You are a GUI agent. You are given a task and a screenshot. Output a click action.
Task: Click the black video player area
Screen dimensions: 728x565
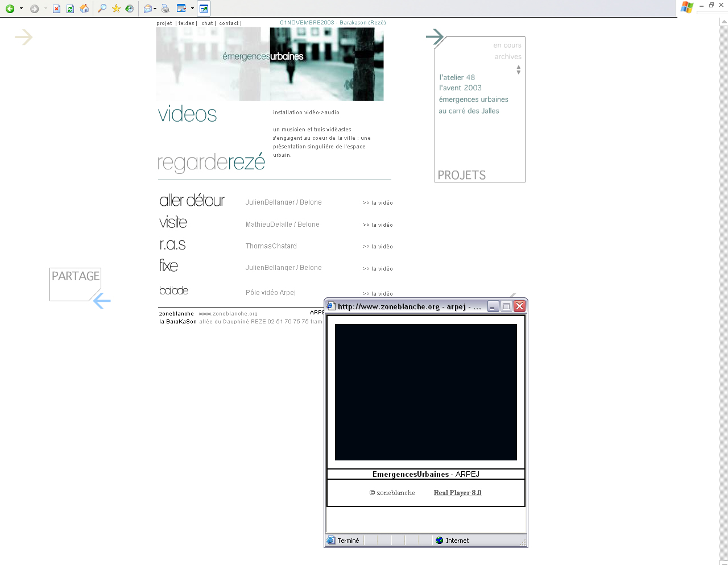(x=426, y=392)
